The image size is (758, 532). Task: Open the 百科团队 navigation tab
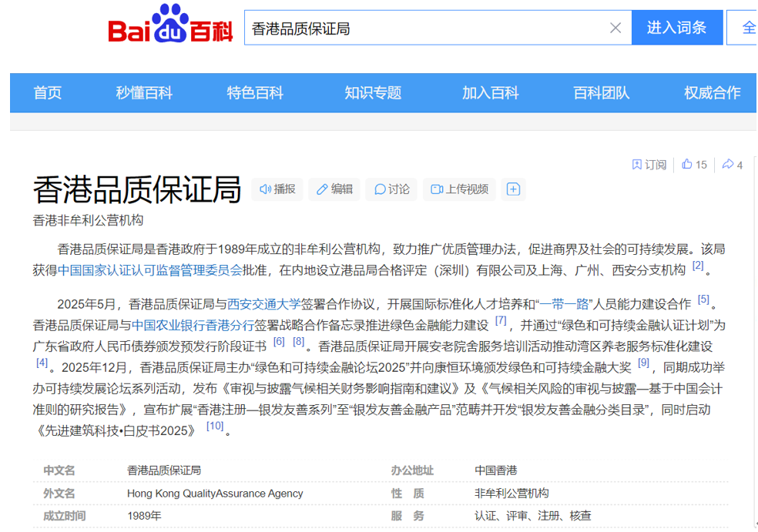(602, 93)
